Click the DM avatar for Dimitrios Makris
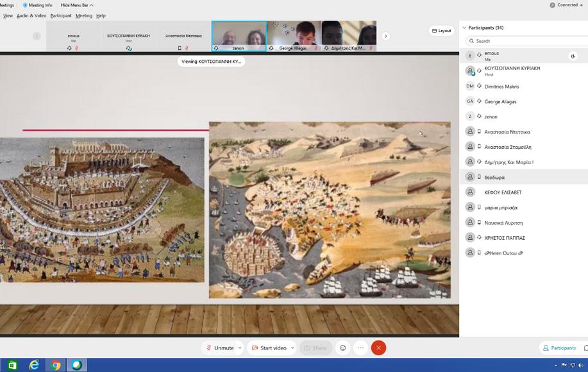The image size is (588, 372). click(470, 86)
